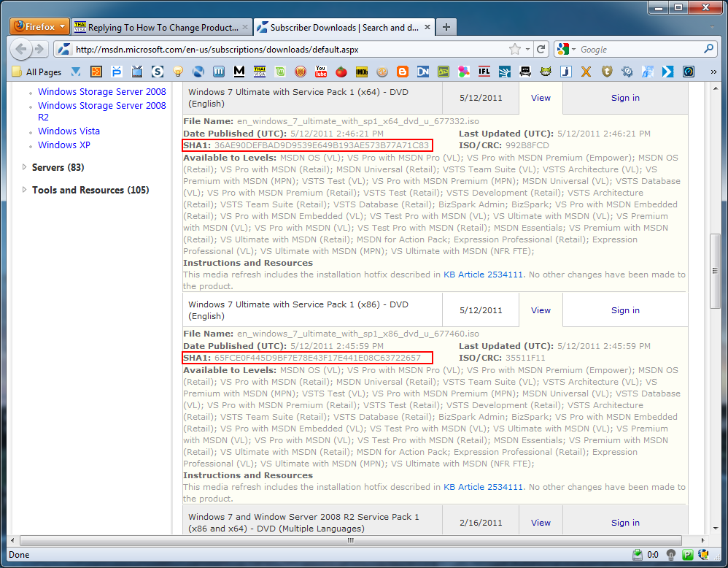Bookmark this page with the star icon
728x568 pixels.
pos(515,49)
